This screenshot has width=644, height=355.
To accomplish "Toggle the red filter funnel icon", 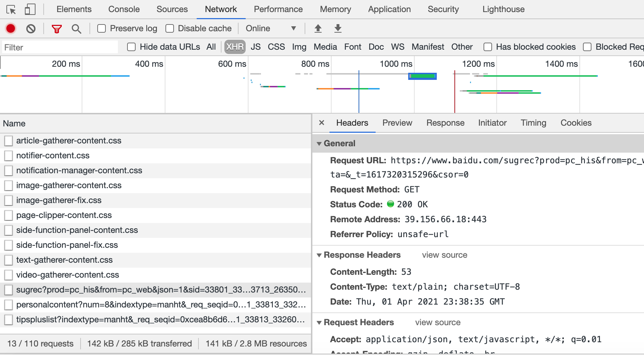I will point(56,29).
